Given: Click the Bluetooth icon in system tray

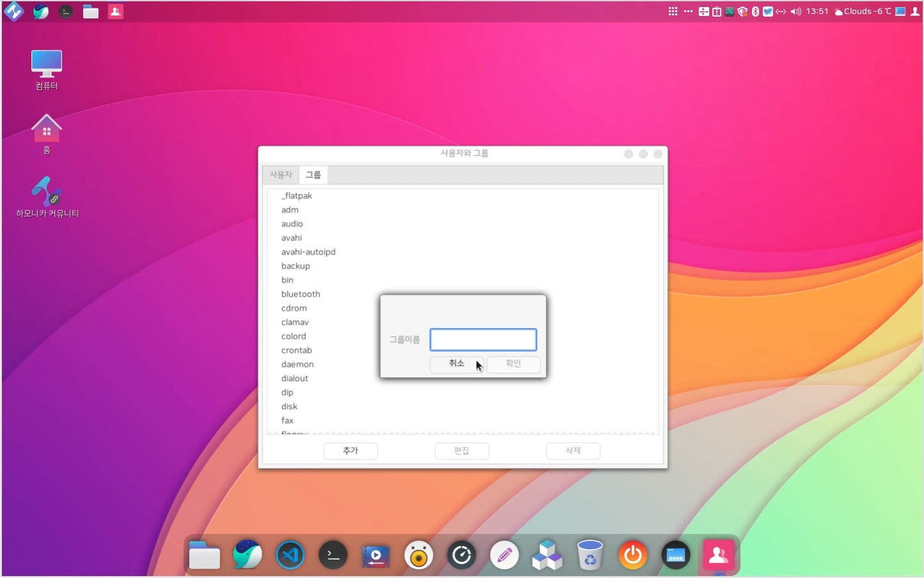Looking at the screenshot, I should [x=755, y=12].
